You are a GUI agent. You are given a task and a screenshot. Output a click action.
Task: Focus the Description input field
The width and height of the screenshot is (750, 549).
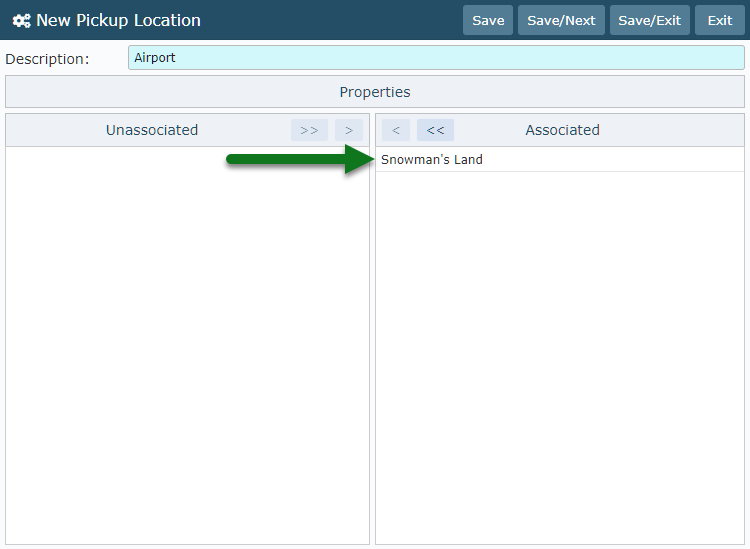(436, 57)
